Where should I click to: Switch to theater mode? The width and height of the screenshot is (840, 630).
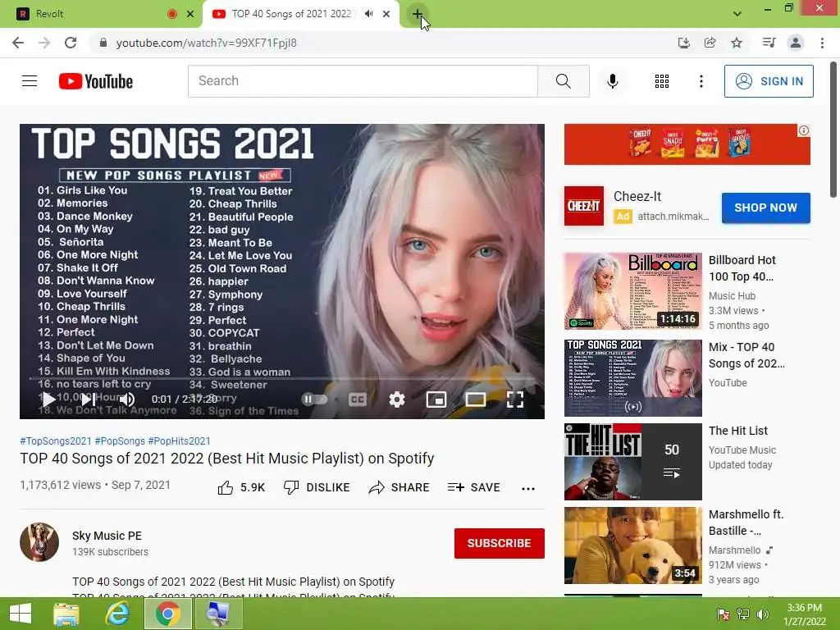[x=476, y=399]
